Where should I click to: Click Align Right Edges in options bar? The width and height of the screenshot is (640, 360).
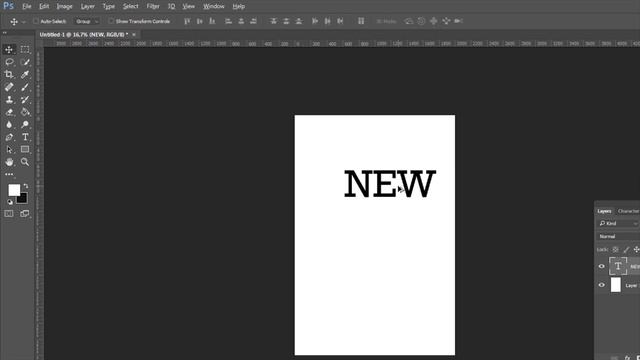(x=253, y=21)
